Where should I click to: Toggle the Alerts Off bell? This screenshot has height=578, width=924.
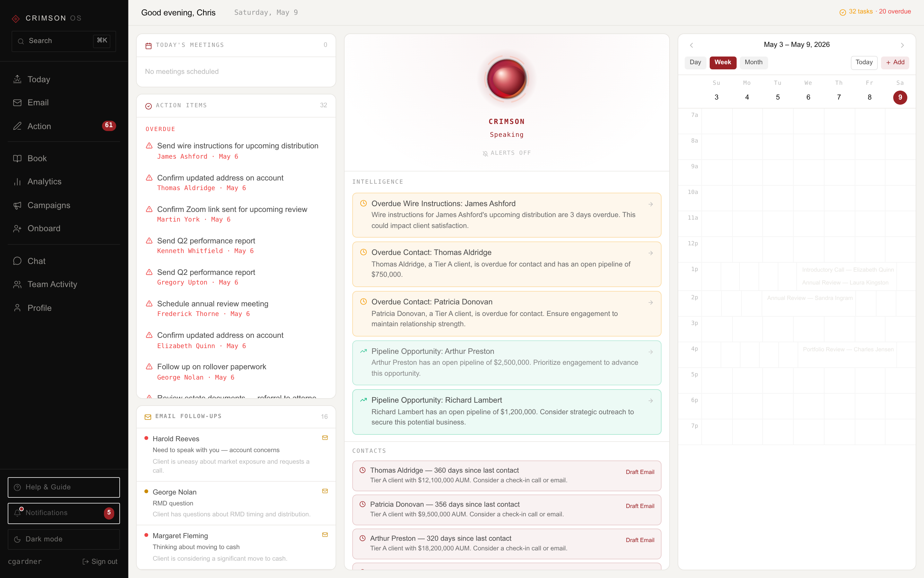tap(507, 153)
